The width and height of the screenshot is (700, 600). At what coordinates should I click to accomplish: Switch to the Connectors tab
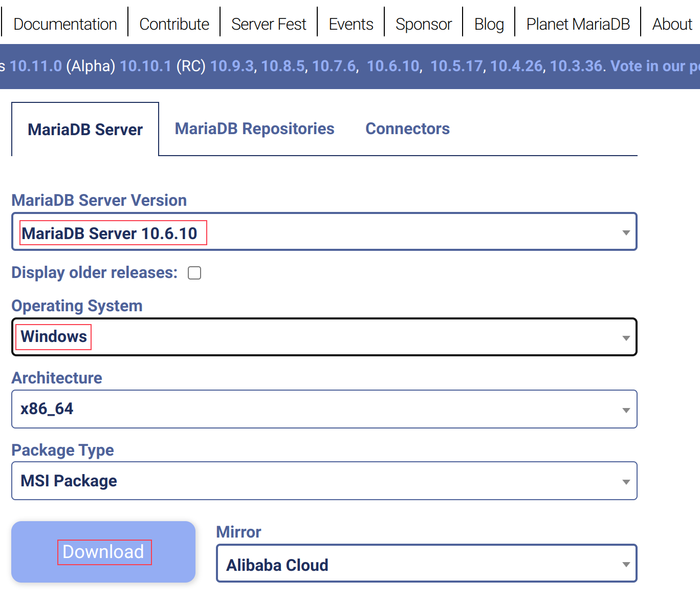(x=407, y=128)
